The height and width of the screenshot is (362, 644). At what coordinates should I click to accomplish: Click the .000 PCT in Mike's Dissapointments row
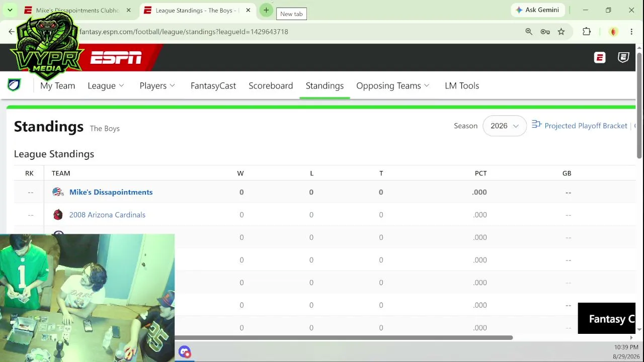tap(479, 192)
